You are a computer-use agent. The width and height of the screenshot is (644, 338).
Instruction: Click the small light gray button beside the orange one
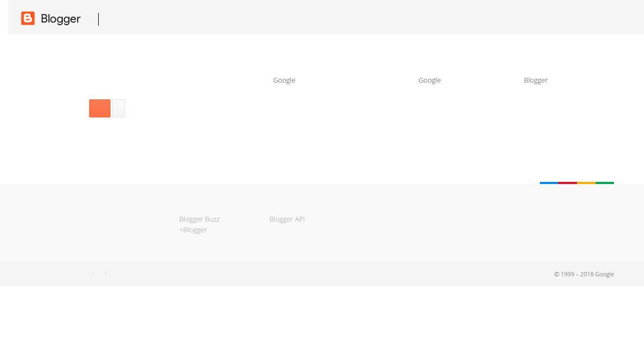coord(119,108)
